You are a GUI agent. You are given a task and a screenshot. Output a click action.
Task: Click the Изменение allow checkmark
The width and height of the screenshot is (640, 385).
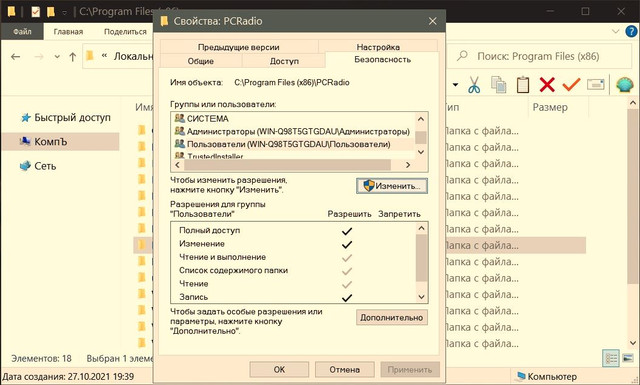pos(347,245)
